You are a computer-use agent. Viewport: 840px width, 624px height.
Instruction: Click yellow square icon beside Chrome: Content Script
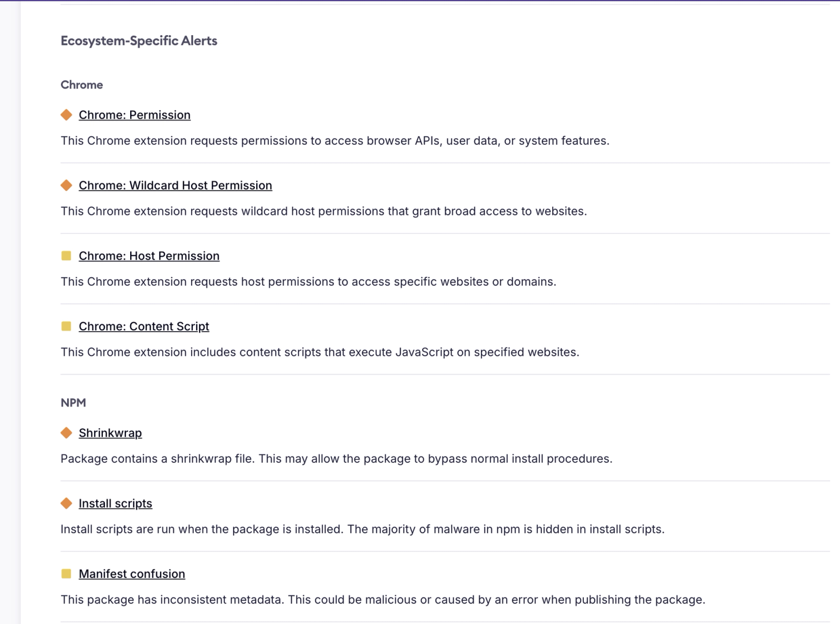(x=66, y=326)
